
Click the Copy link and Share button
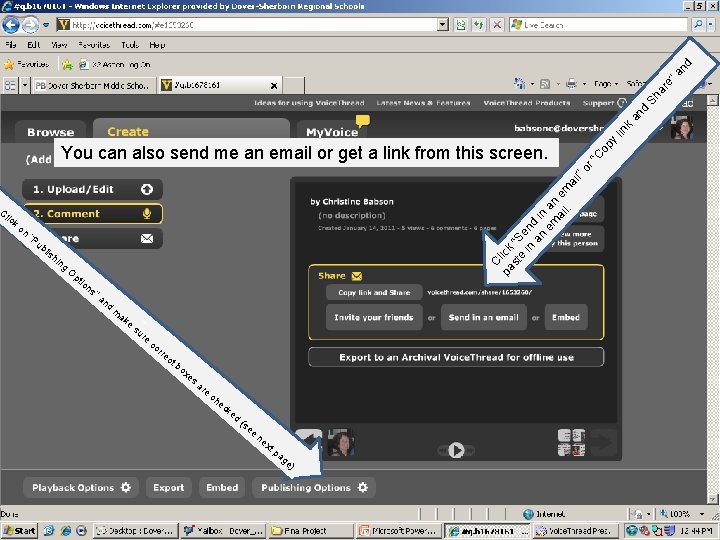[374, 292]
